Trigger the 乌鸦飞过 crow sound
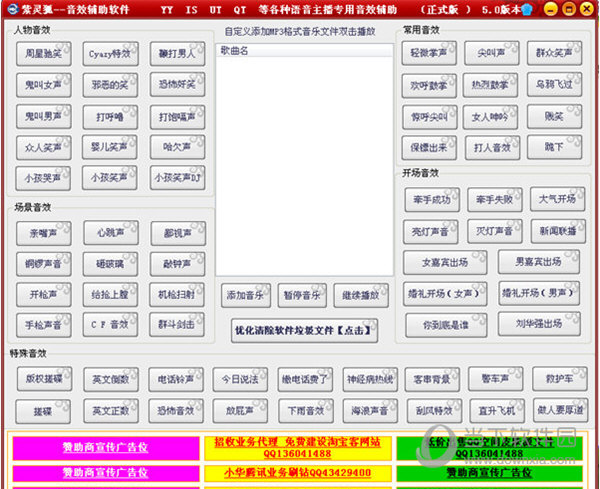The width and height of the screenshot is (600, 489). coord(554,85)
